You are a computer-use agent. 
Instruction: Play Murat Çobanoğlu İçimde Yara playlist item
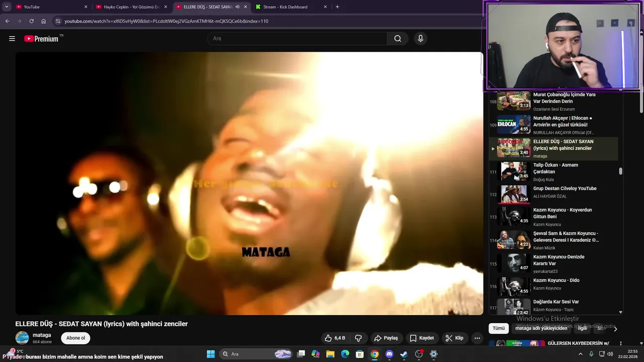tap(553, 101)
